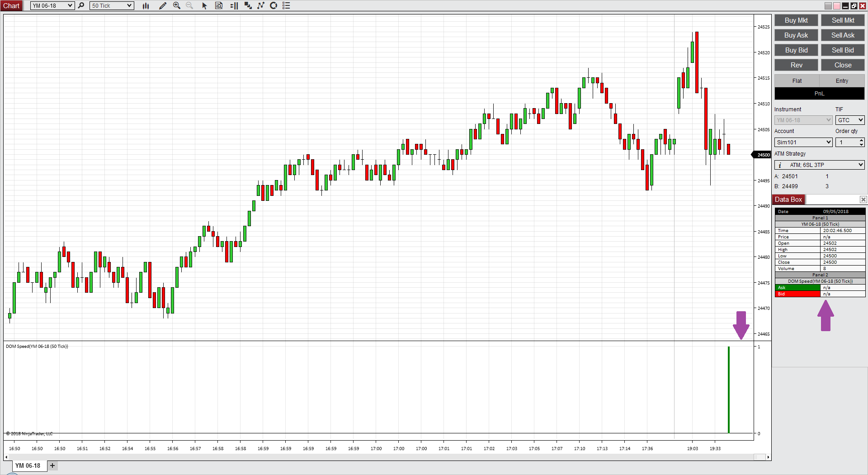Click the Sell Ask button

pos(843,35)
